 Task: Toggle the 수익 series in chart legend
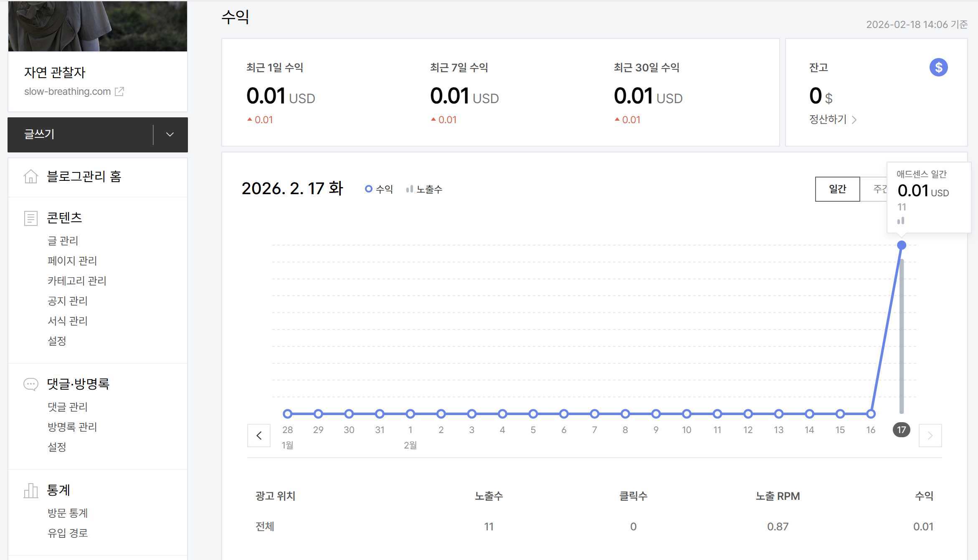click(x=379, y=189)
